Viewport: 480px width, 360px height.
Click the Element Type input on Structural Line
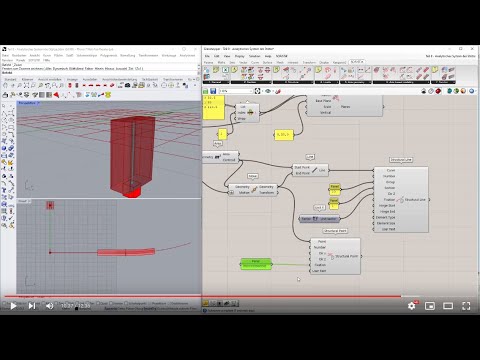pos(385,217)
